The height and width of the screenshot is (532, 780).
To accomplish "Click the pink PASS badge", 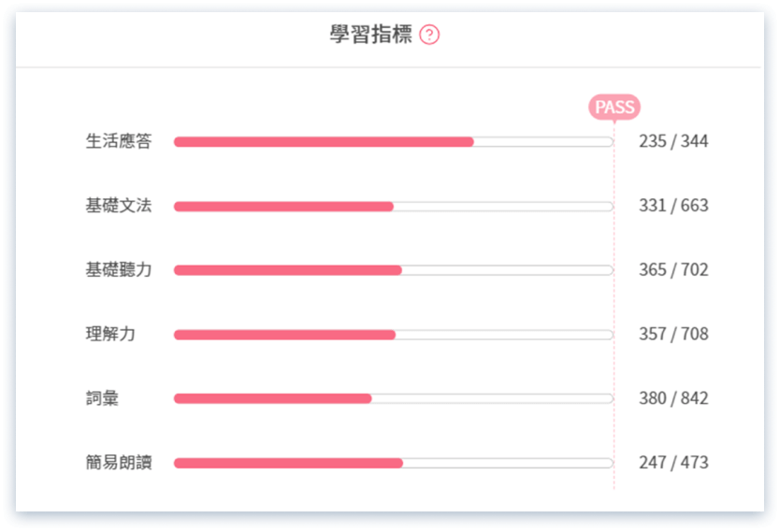I will 614,108.
